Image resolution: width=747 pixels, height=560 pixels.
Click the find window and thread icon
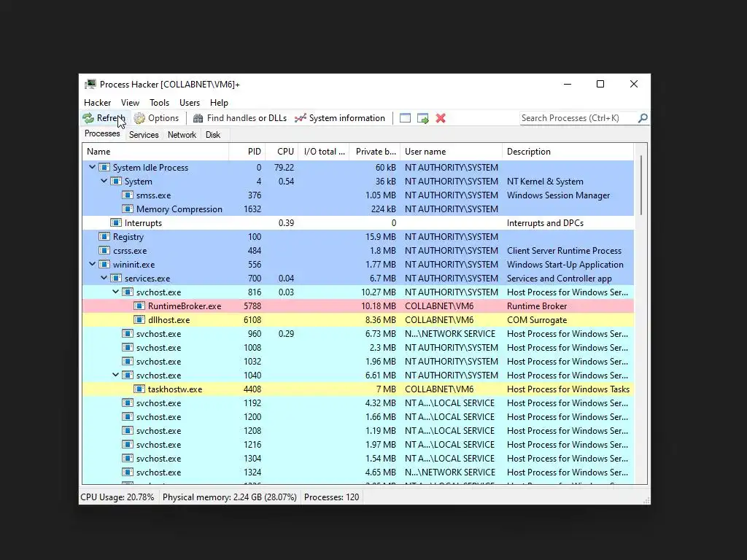click(x=422, y=118)
